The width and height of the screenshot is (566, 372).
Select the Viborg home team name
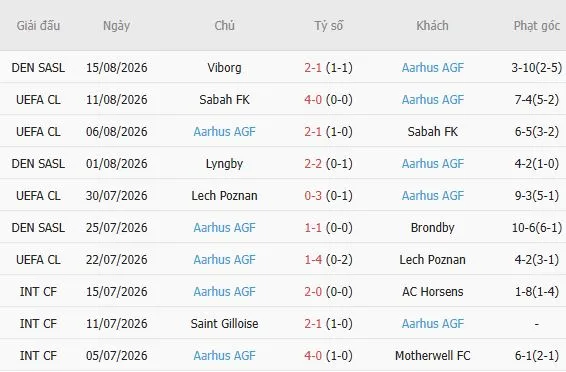coord(224,68)
